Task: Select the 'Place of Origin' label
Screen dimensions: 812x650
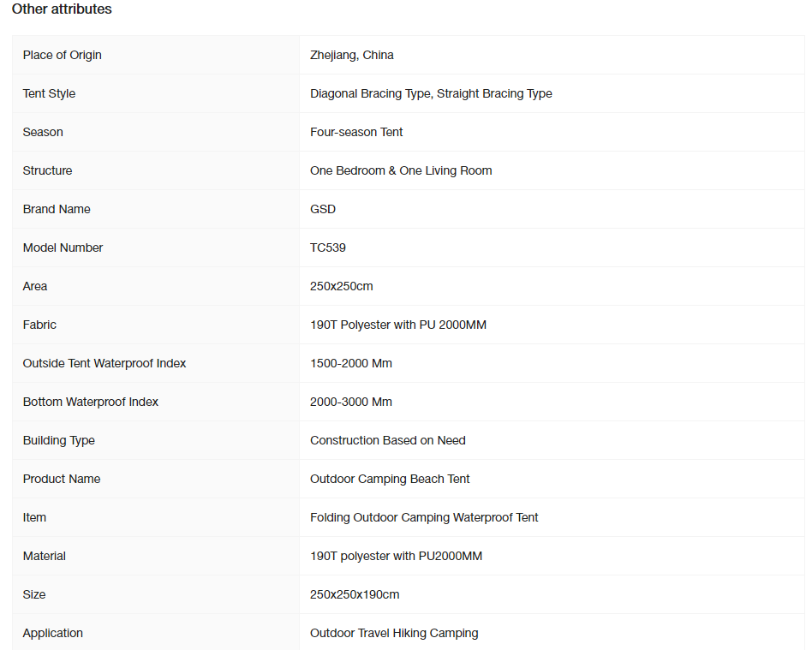Action: (x=63, y=55)
